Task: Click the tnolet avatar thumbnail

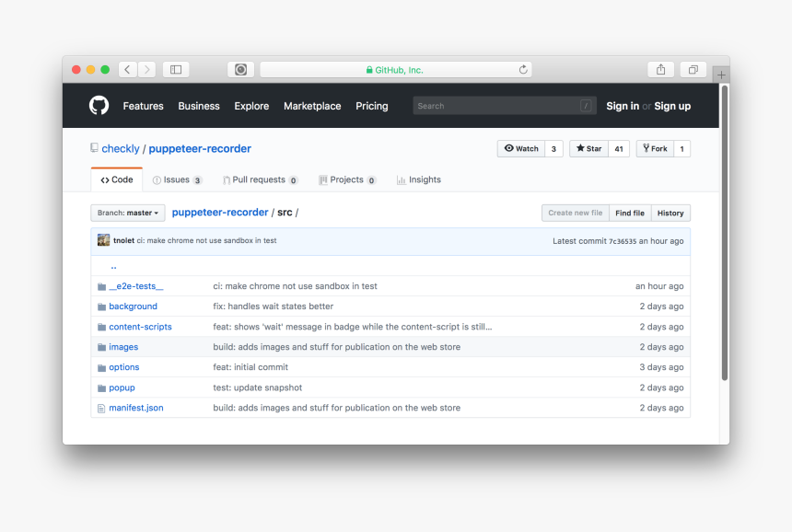Action: 103,240
